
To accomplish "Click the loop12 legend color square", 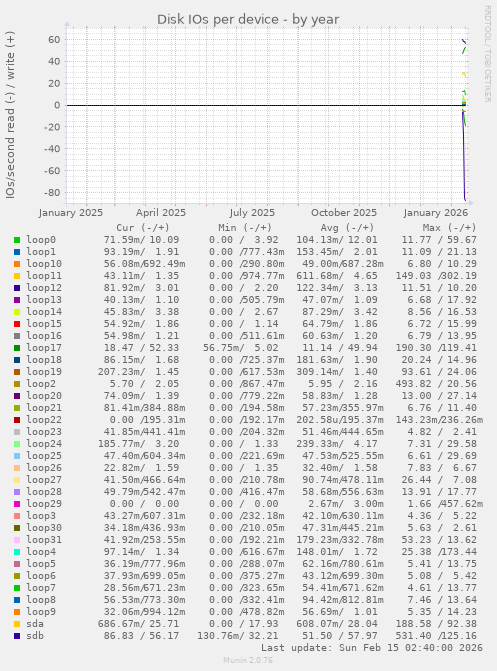I will pyautogui.click(x=17, y=288).
